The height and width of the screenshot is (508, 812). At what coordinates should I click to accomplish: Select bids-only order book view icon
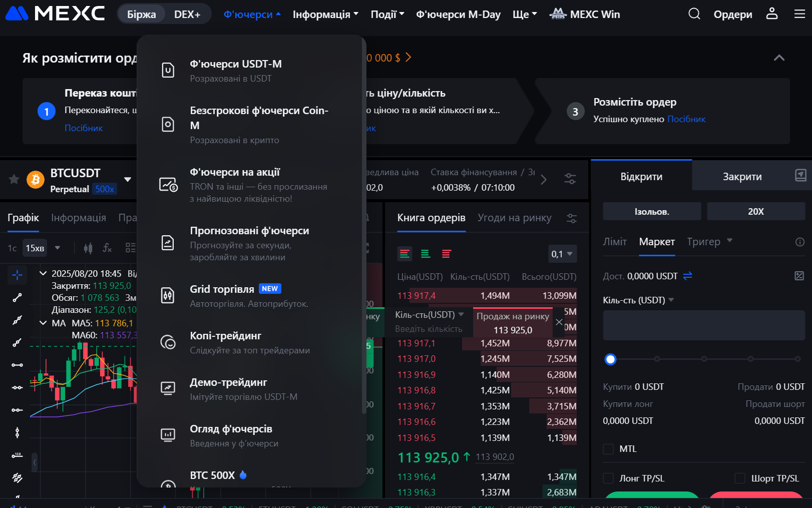(426, 254)
